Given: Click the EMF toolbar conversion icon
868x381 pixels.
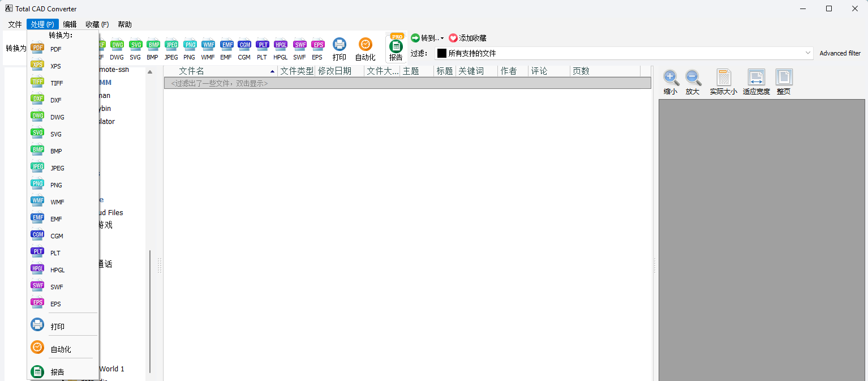Looking at the screenshot, I should point(226,49).
